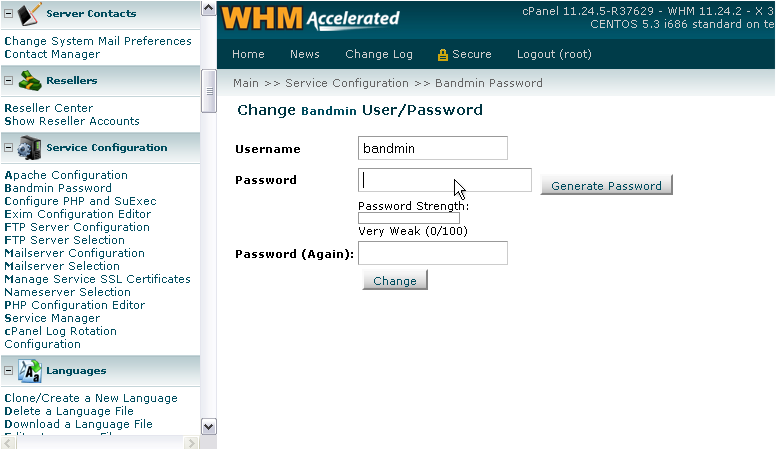Screen dimensions: 776x450
Task: Open the Apache Configuration link
Action: click(66, 175)
